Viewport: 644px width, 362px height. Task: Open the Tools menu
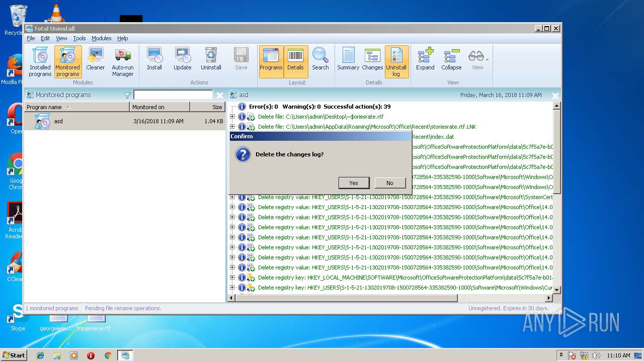coord(79,38)
